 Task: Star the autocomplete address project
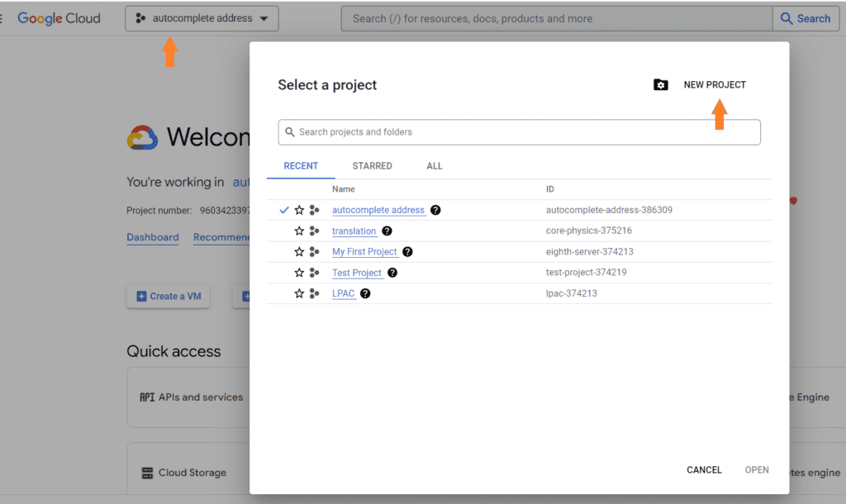[x=299, y=210]
